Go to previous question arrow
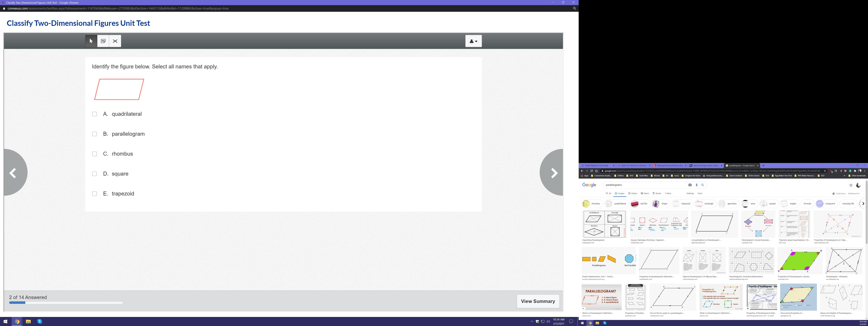 pyautogui.click(x=13, y=173)
